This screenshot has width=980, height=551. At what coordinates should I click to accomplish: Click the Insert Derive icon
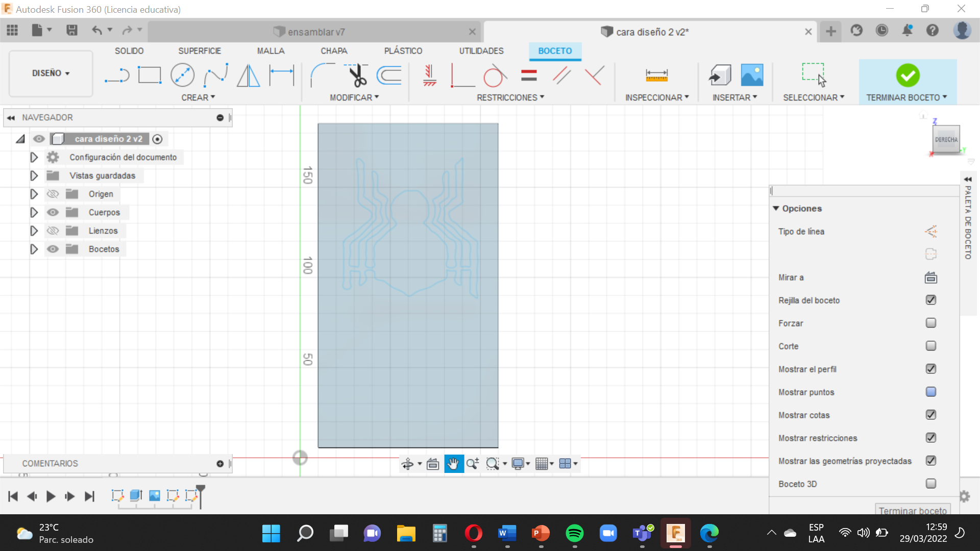tap(720, 76)
